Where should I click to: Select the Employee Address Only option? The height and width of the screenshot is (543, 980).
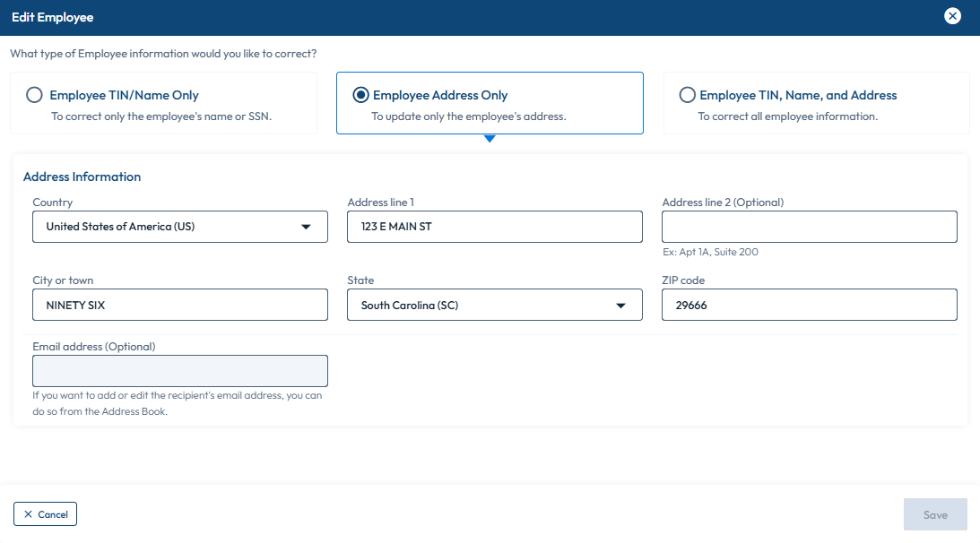(360, 94)
